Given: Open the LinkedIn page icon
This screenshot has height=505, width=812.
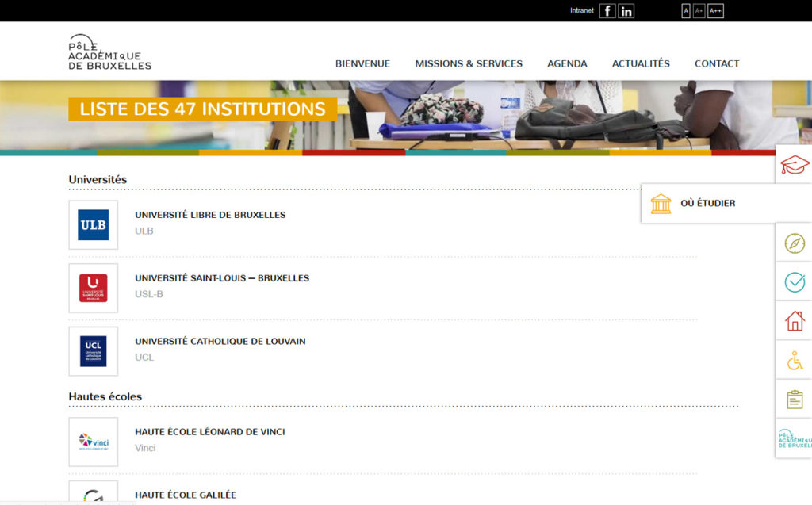Looking at the screenshot, I should point(626,11).
